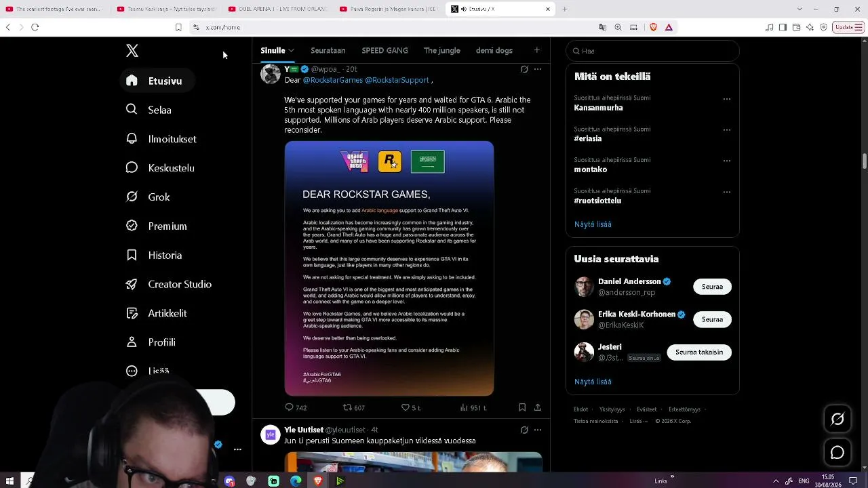Switch to the demi dogs tab
This screenshot has width=868, height=488.
pos(494,50)
